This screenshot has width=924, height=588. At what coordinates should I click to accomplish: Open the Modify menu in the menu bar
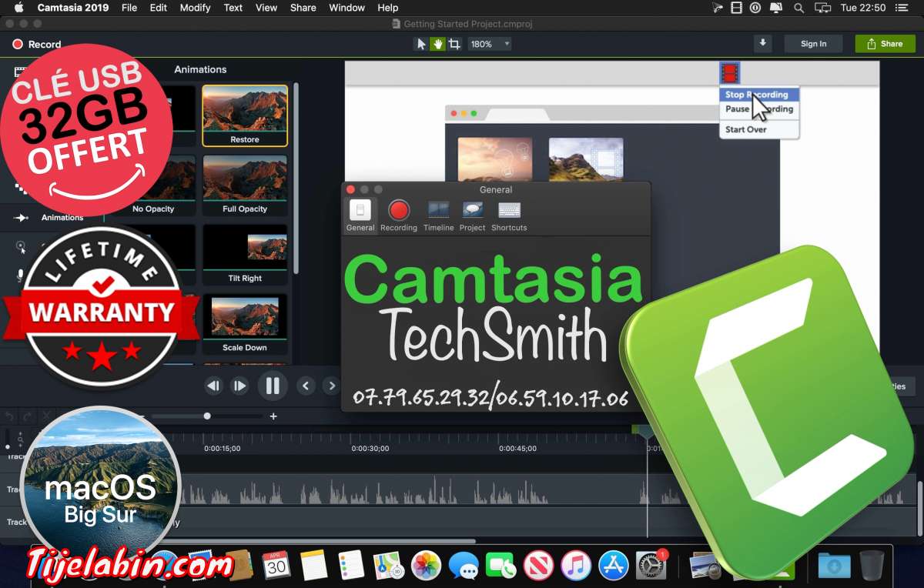(195, 8)
